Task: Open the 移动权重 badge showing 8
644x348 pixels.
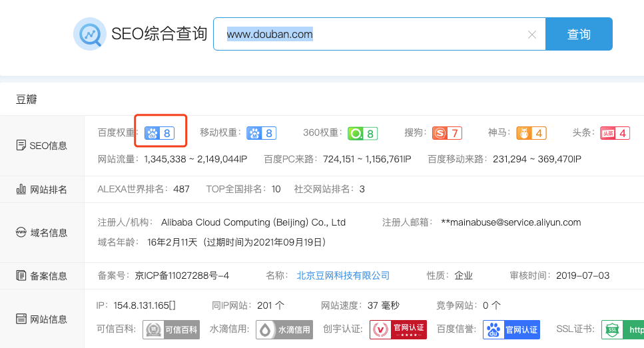Action: click(x=261, y=133)
